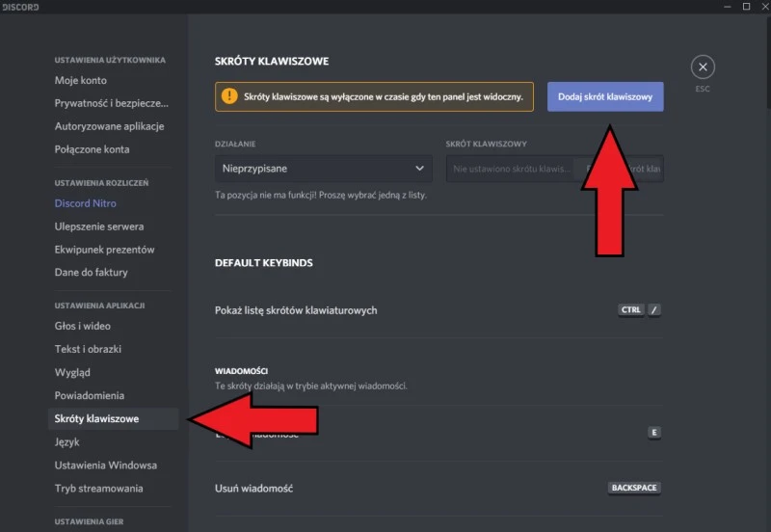This screenshot has height=532, width=771.
Task: Open Discord Nitro page
Action: pyautogui.click(x=86, y=203)
